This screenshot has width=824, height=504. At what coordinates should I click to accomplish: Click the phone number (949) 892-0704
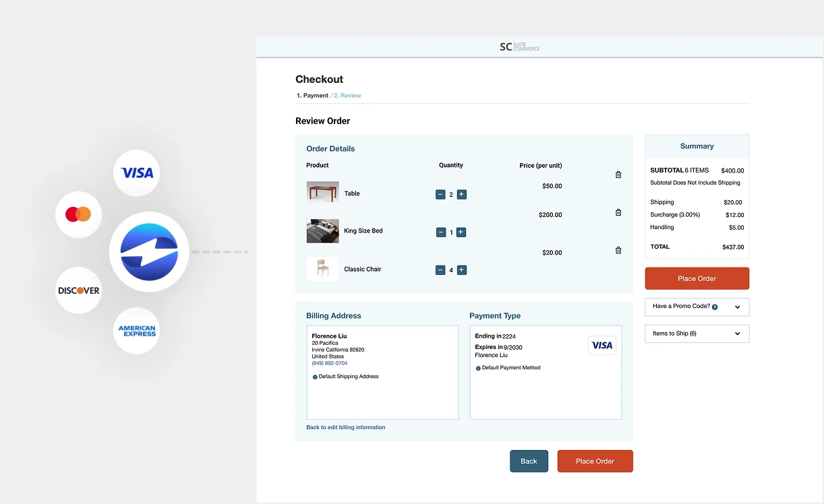(330, 363)
